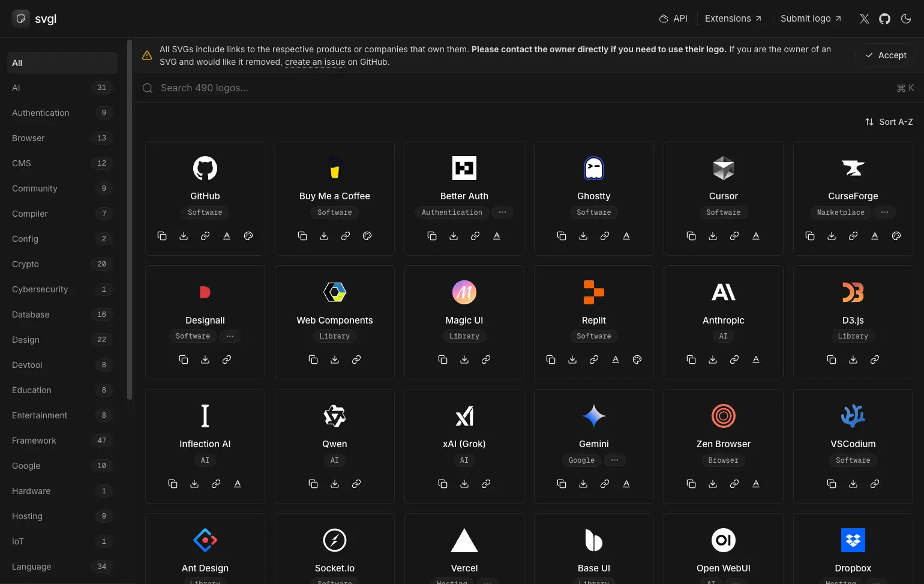The height and width of the screenshot is (584, 924).
Task: Focus the Search 490 logos field
Action: pyautogui.click(x=529, y=88)
